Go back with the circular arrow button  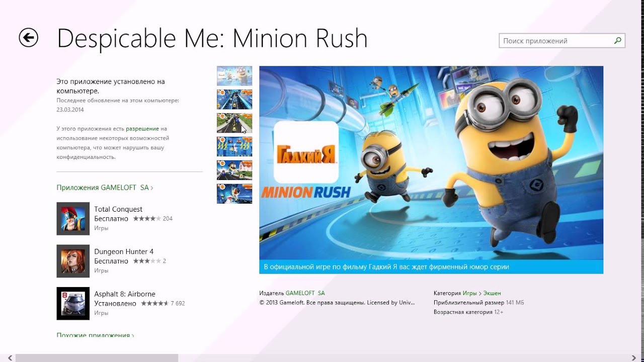coord(29,38)
